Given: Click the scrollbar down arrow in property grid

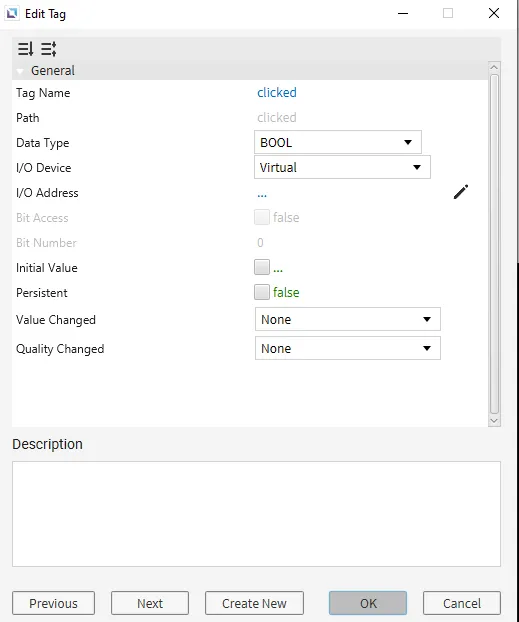Looking at the screenshot, I should tap(494, 421).
